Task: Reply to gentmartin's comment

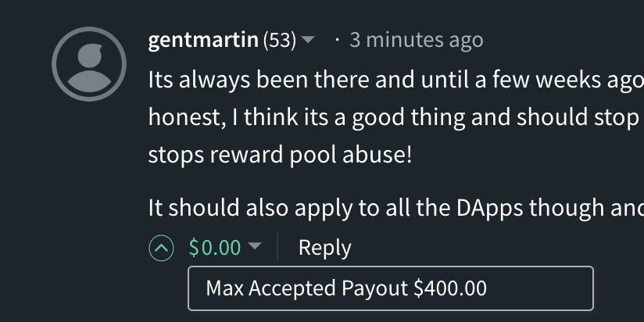Action: click(325, 248)
